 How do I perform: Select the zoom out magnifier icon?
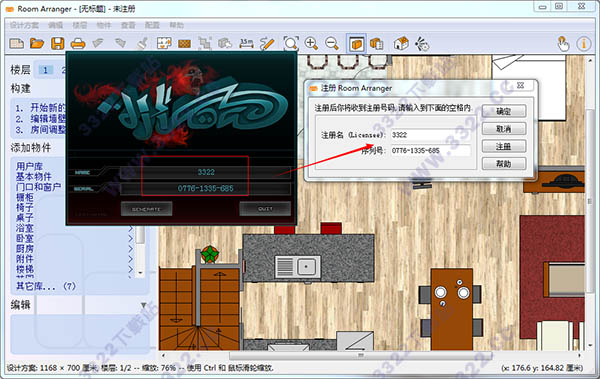(332, 43)
